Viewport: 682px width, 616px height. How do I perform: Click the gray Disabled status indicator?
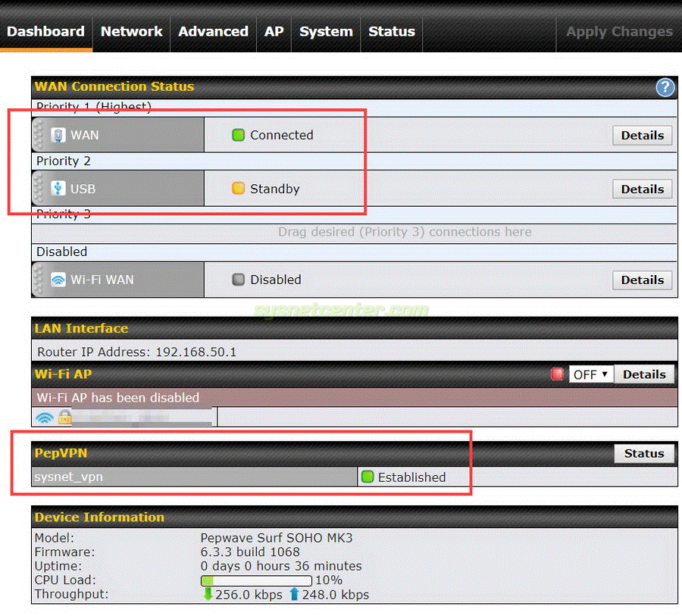pyautogui.click(x=239, y=280)
